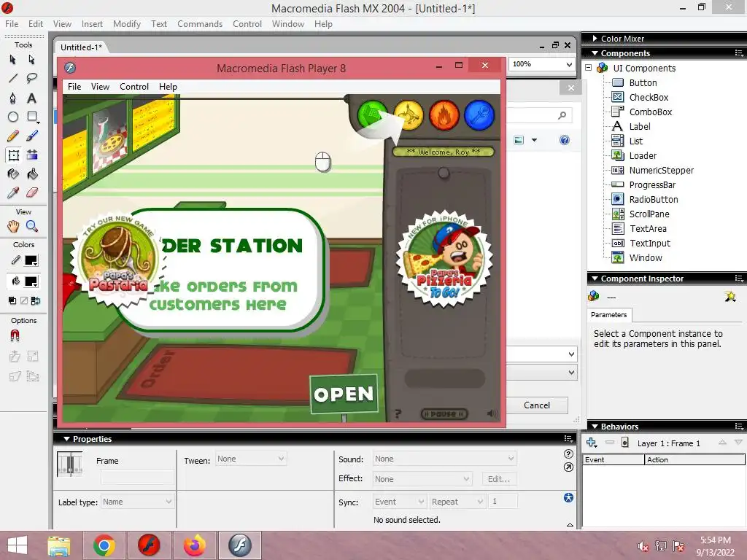Collapse the Component Inspector panel
The width and height of the screenshot is (747, 560).
[x=595, y=278]
